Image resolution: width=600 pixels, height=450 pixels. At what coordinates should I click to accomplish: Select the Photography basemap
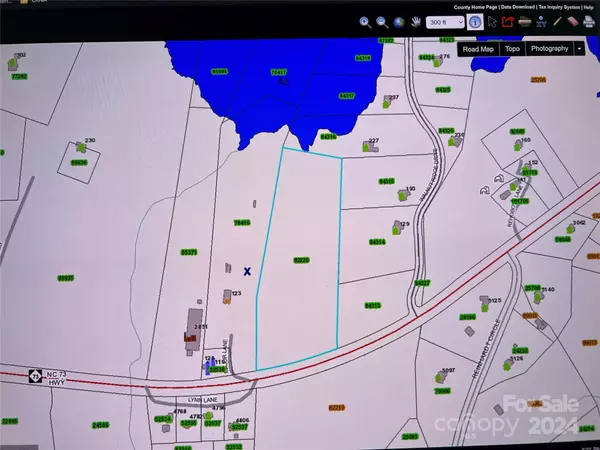pyautogui.click(x=549, y=48)
